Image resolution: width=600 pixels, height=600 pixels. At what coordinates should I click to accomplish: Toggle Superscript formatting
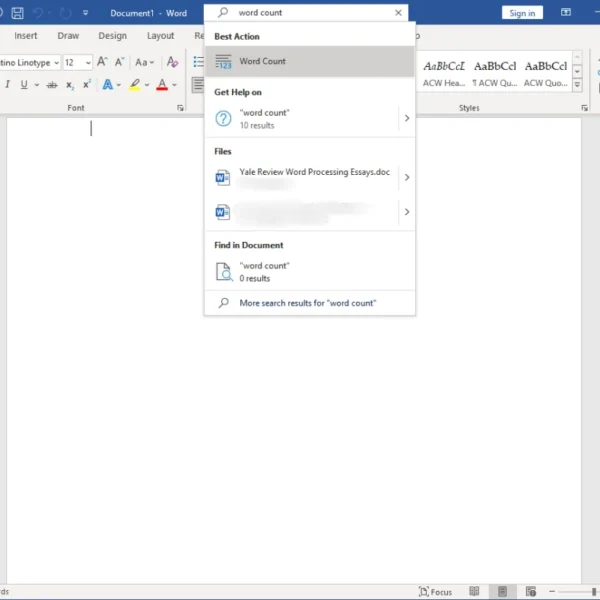[87, 84]
